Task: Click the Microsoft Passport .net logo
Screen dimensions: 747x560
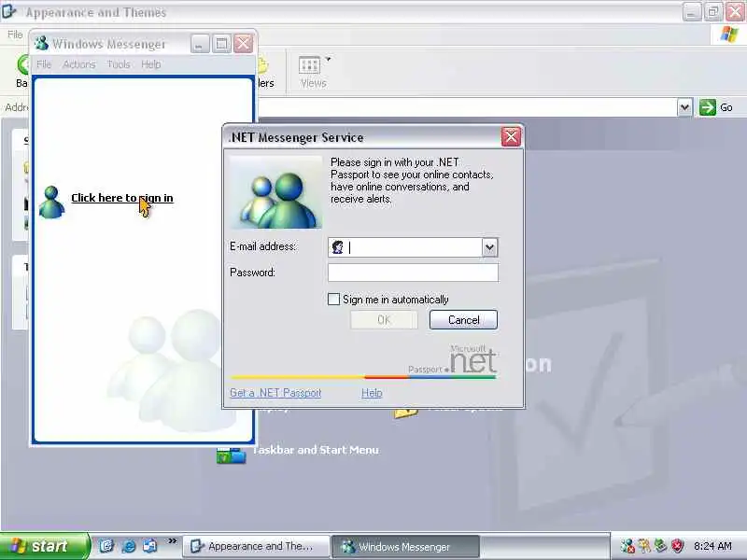Action: coord(453,359)
